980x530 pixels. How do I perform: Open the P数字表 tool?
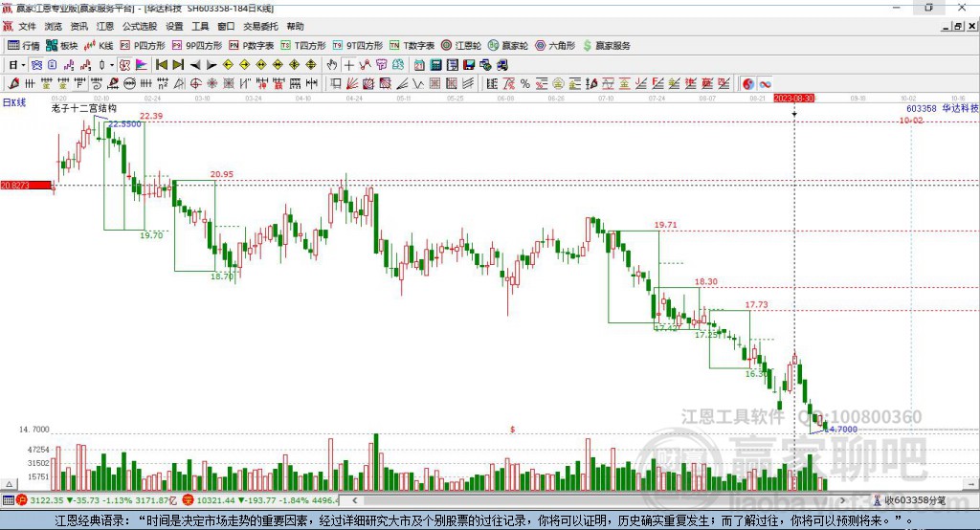[x=252, y=46]
